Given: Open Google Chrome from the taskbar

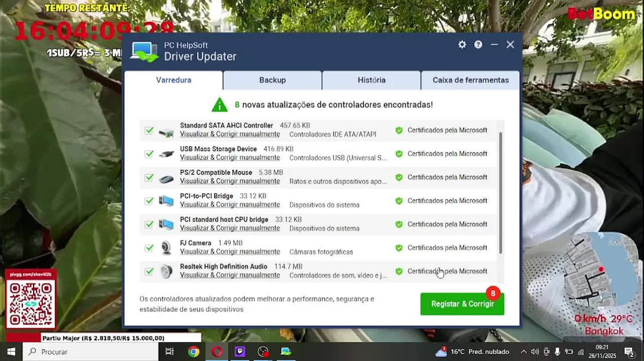Looking at the screenshot, I should 193,351.
